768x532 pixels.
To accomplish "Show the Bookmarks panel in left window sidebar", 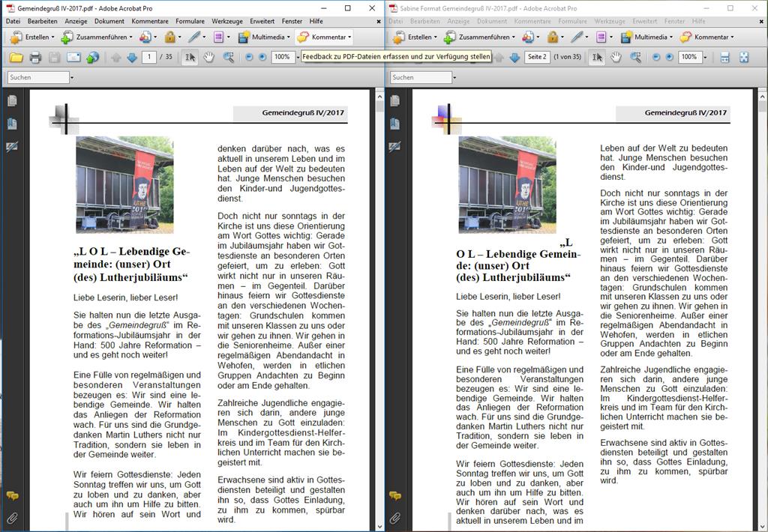I will pos(12,124).
